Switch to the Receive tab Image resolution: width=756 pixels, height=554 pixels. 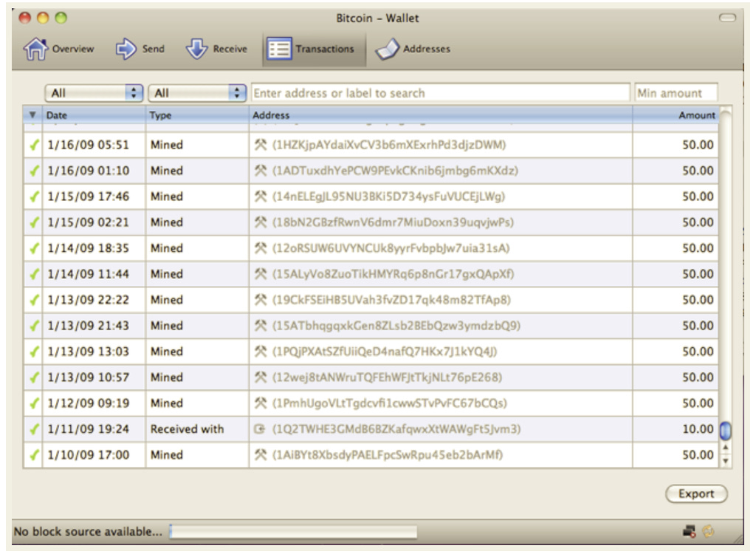coord(216,49)
